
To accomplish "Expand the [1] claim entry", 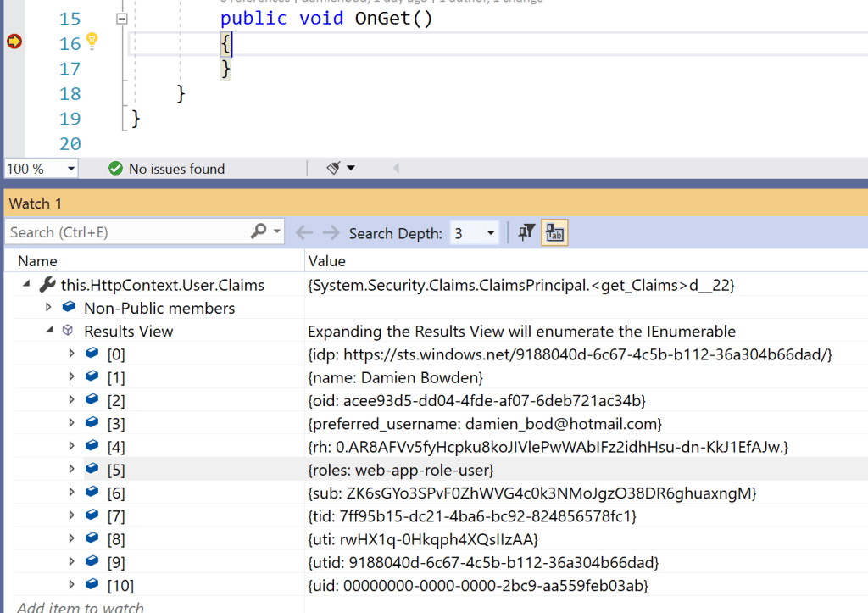I will coord(71,376).
